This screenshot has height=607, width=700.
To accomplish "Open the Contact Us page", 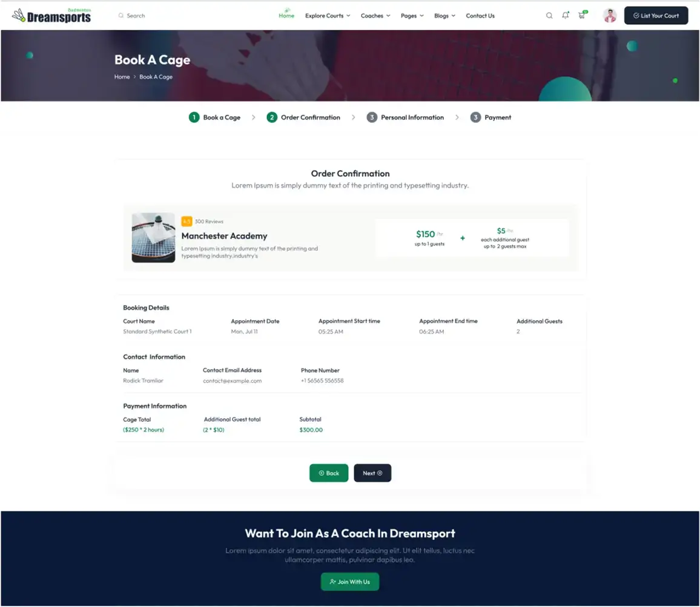I will coord(480,16).
